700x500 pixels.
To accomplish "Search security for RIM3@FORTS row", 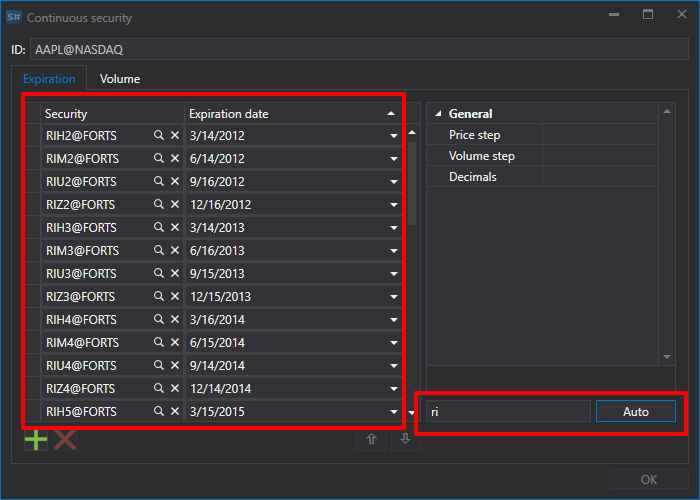I will [x=158, y=250].
